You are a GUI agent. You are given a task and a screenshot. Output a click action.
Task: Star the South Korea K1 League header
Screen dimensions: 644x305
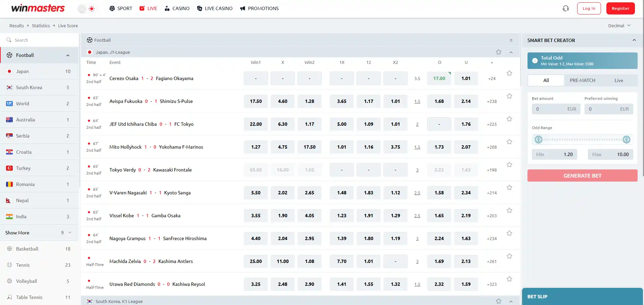(x=499, y=301)
